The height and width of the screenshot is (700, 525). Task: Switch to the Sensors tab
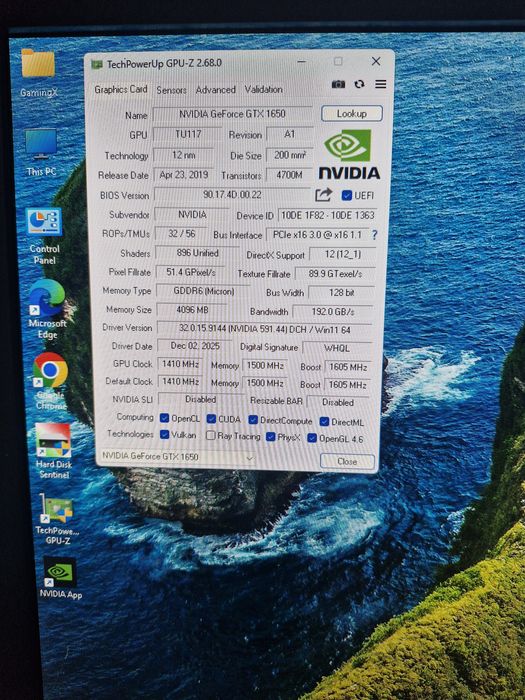[171, 90]
